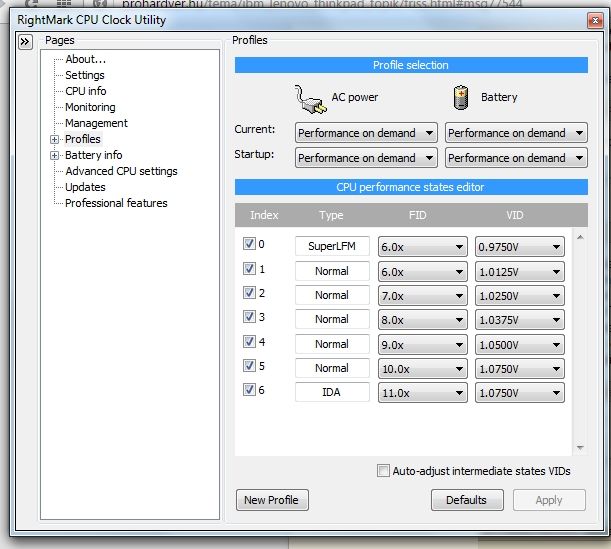Open the FID dropdown showing 11.0x
Screen dimensions: 611x549
point(422,393)
